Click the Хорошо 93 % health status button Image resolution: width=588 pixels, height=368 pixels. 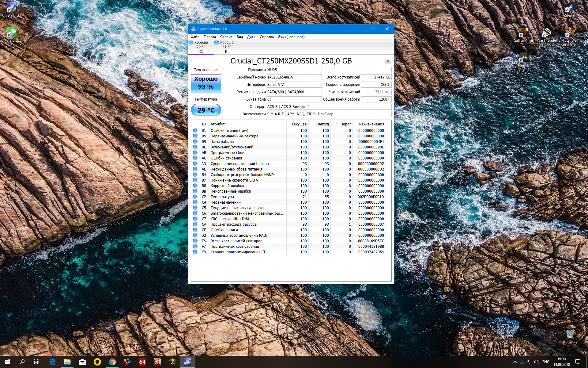tap(206, 83)
